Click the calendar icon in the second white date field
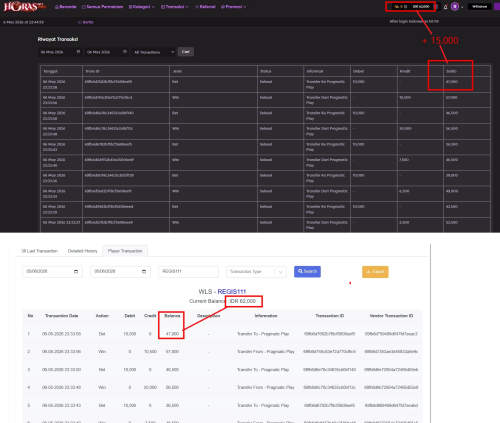The width and height of the screenshot is (500, 423). (x=144, y=271)
